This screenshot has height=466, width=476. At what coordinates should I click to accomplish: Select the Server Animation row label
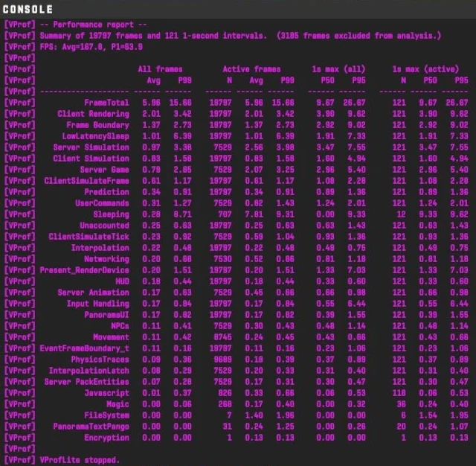pos(93,293)
